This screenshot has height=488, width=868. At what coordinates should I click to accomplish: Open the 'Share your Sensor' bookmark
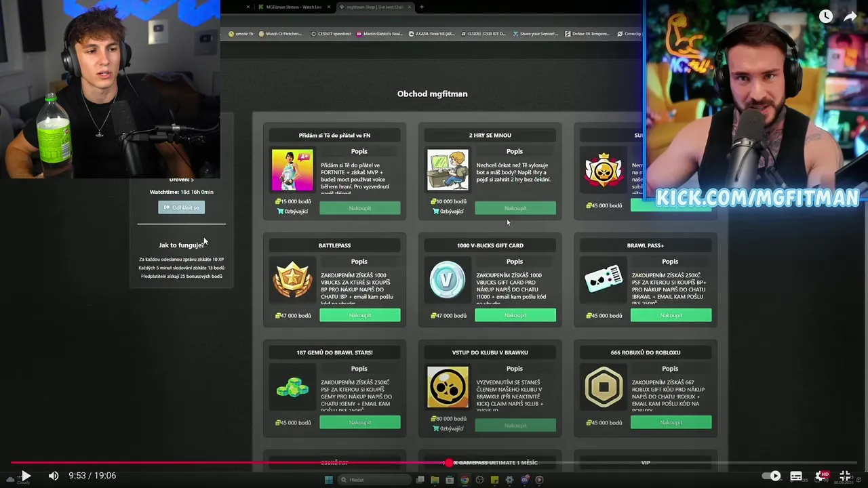[x=535, y=33]
